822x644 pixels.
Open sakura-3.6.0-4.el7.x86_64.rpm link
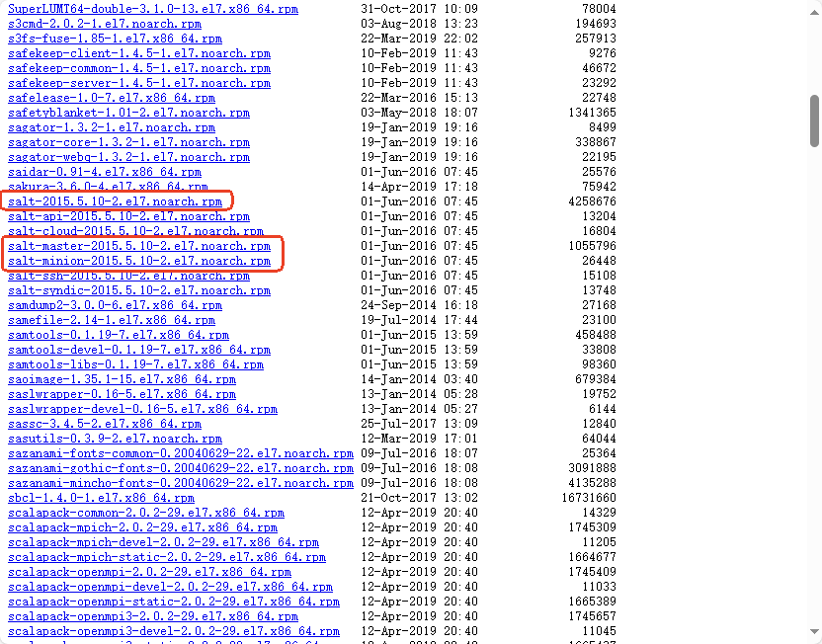[108, 187]
